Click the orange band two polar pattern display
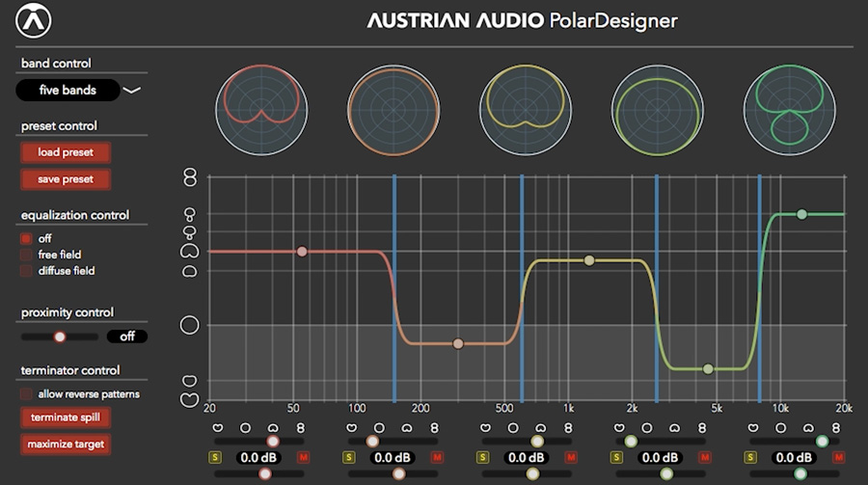The width and height of the screenshot is (868, 485). [x=393, y=110]
